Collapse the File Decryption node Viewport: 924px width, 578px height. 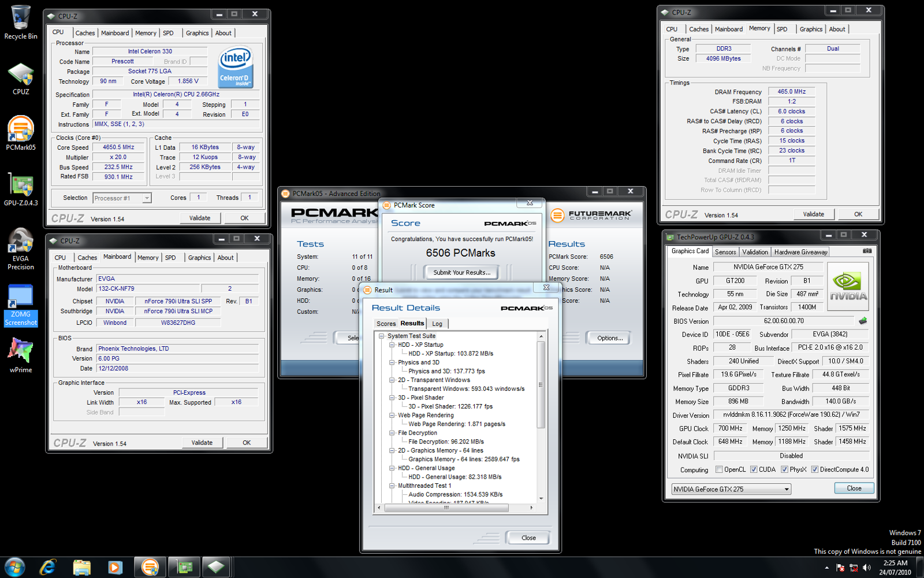pyautogui.click(x=392, y=433)
